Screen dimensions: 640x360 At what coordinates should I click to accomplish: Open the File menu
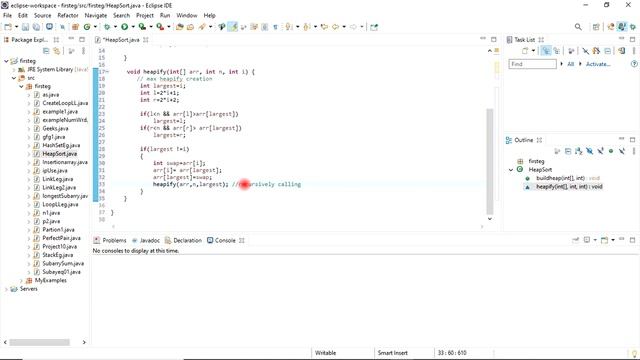tap(7, 16)
